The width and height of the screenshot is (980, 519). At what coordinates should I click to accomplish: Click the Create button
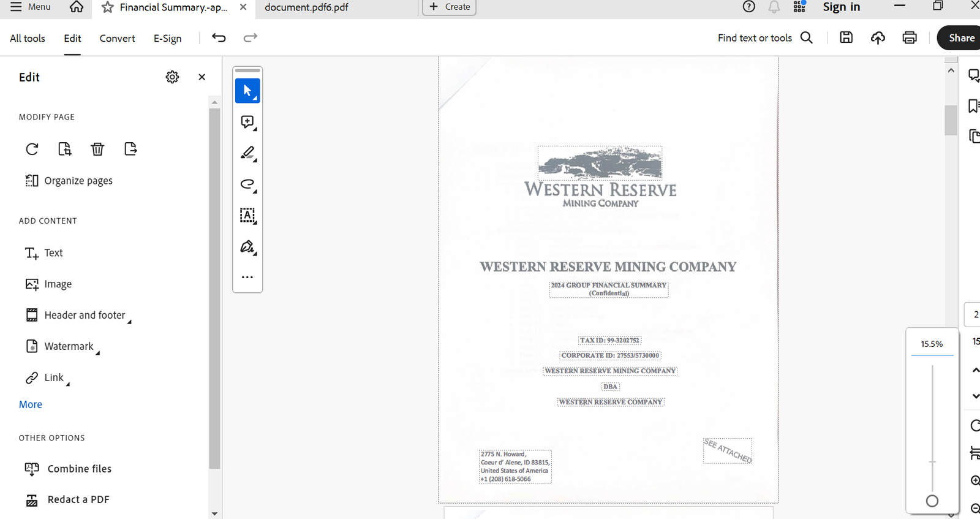coord(450,7)
